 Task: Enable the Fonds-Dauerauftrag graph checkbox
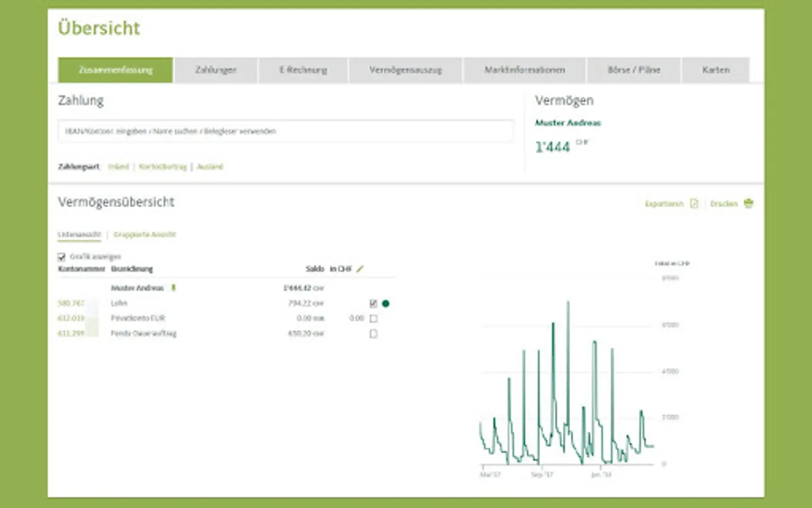click(x=373, y=334)
